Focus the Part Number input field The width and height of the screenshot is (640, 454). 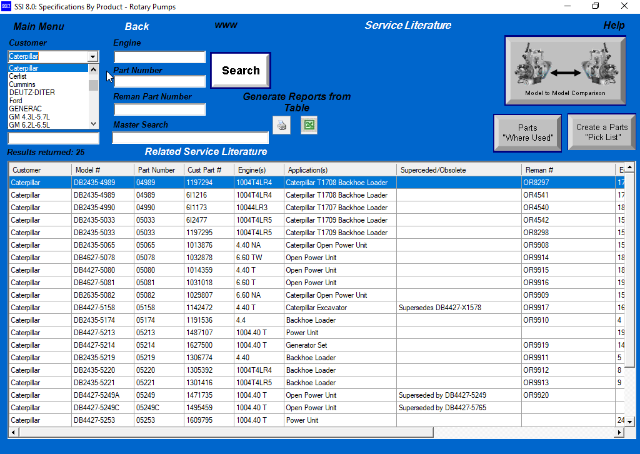pyautogui.click(x=160, y=82)
